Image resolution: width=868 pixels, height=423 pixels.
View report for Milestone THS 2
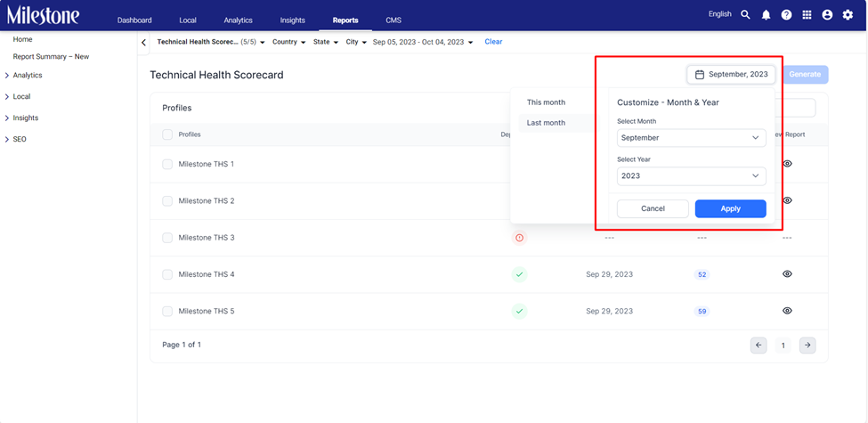pos(787,200)
